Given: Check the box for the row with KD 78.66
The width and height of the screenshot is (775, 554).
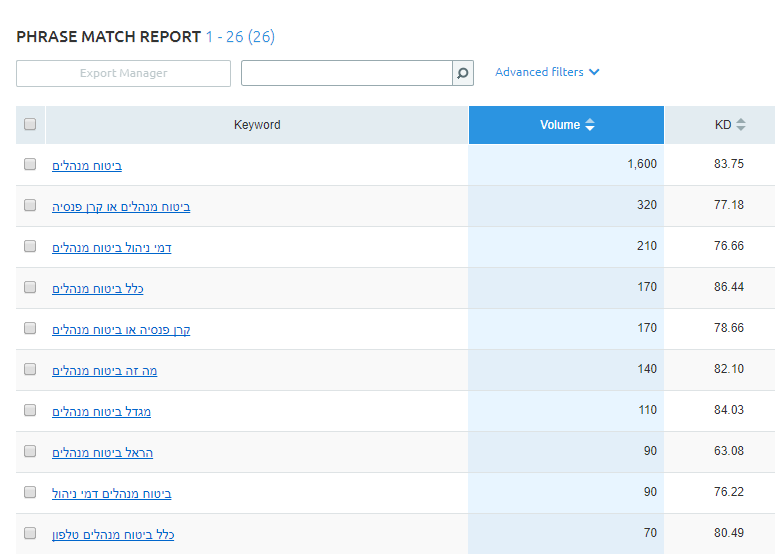Looking at the screenshot, I should pyautogui.click(x=30, y=328).
